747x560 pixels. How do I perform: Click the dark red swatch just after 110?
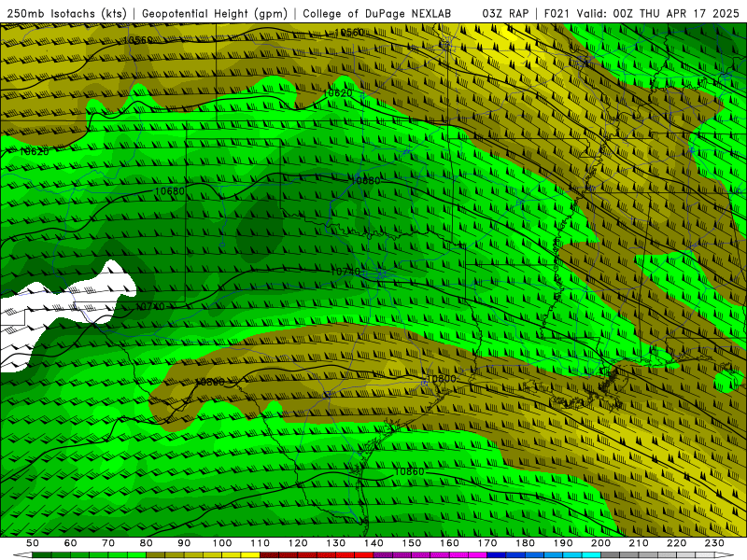269,555
